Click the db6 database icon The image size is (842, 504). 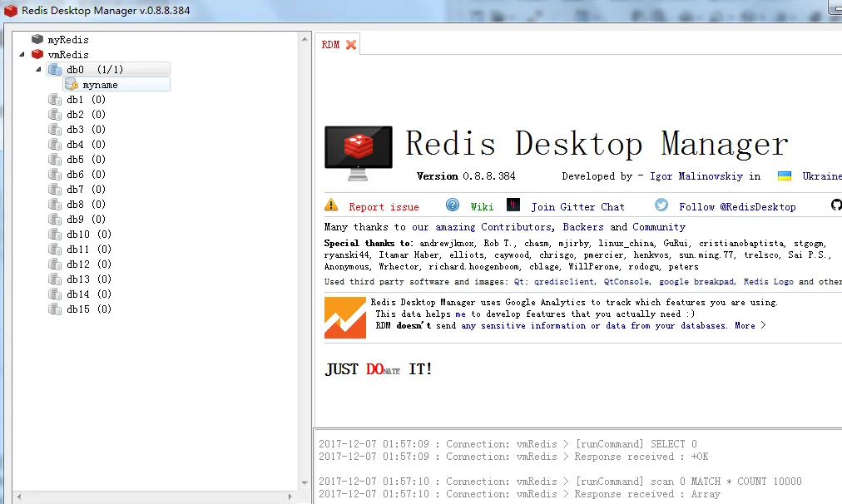(54, 175)
